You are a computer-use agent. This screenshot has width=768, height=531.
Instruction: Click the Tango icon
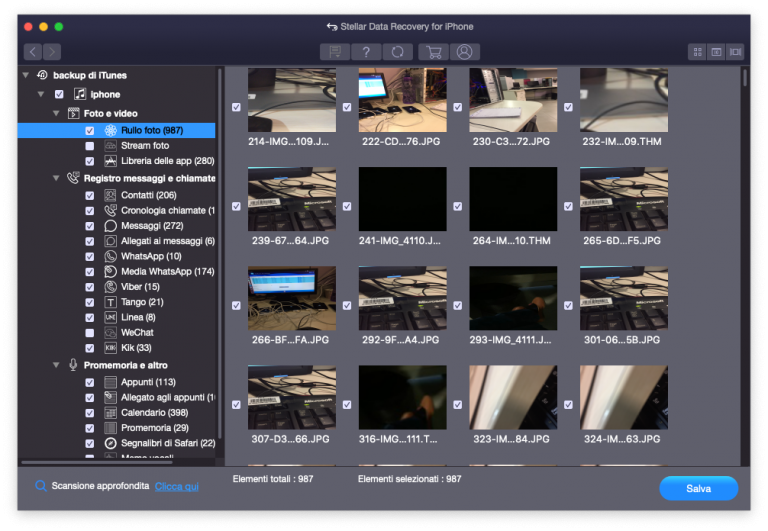pyautogui.click(x=111, y=302)
